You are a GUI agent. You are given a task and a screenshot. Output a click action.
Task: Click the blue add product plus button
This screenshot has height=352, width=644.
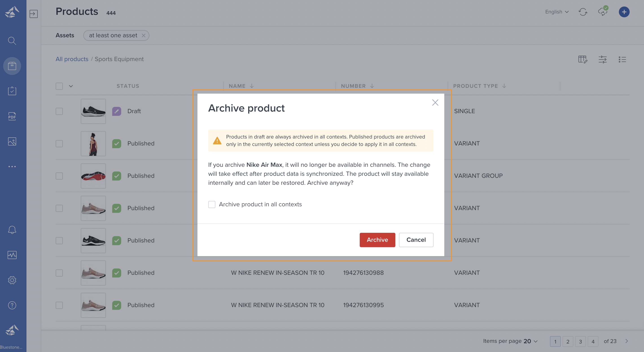point(624,12)
